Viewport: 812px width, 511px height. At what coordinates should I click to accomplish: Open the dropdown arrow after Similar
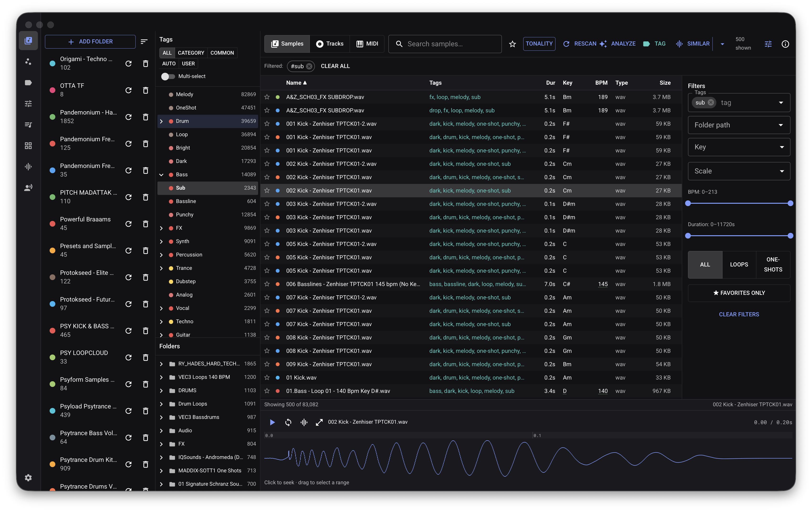[x=722, y=44]
